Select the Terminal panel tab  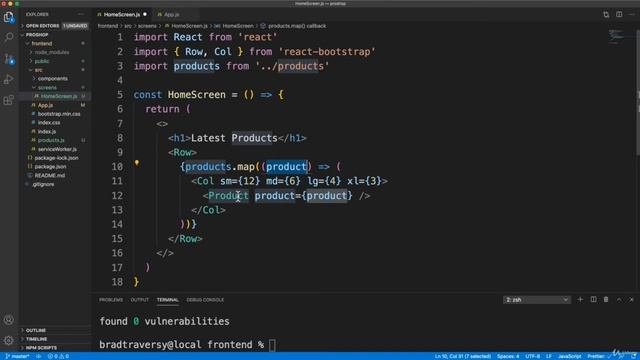point(168,300)
